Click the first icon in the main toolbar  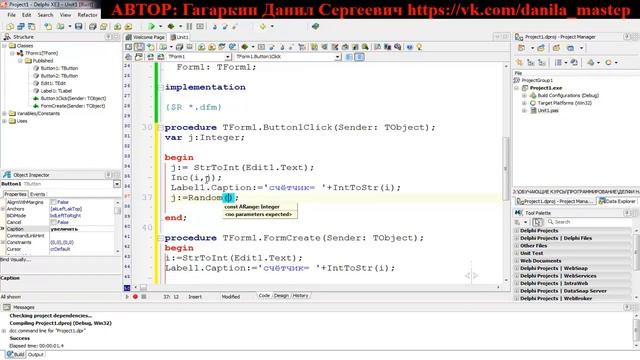[x=10, y=27]
